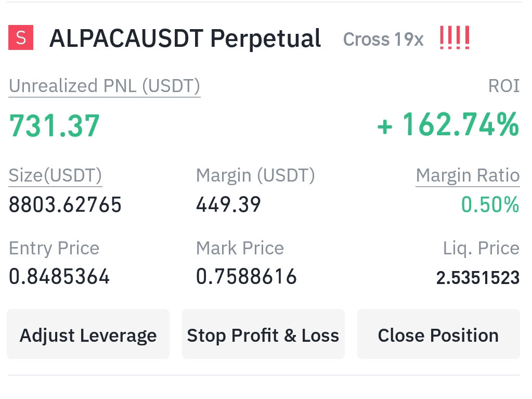Click the underlined Margin Ratio label
532x399 pixels.
point(468,176)
